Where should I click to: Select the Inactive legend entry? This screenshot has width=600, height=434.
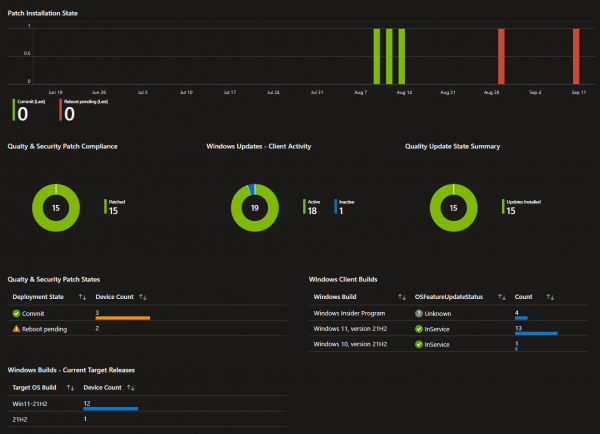(344, 207)
